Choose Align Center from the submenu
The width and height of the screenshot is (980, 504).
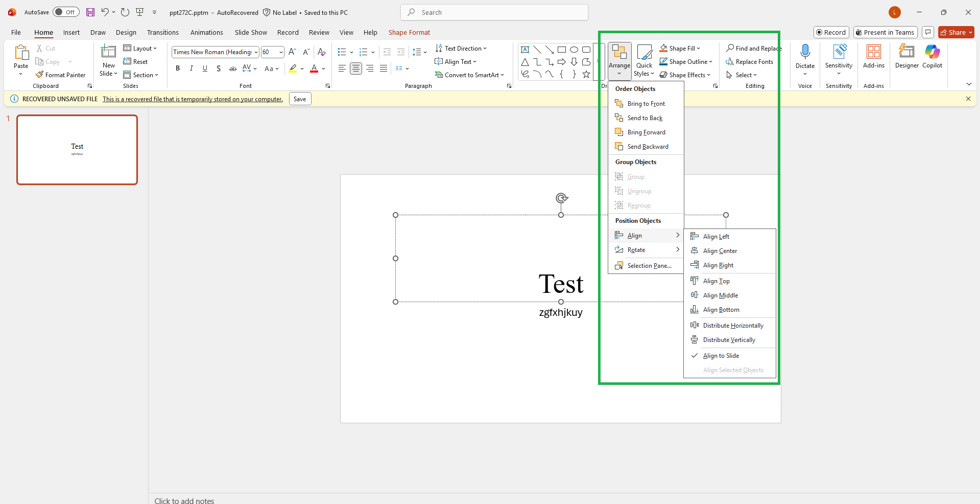point(730,251)
